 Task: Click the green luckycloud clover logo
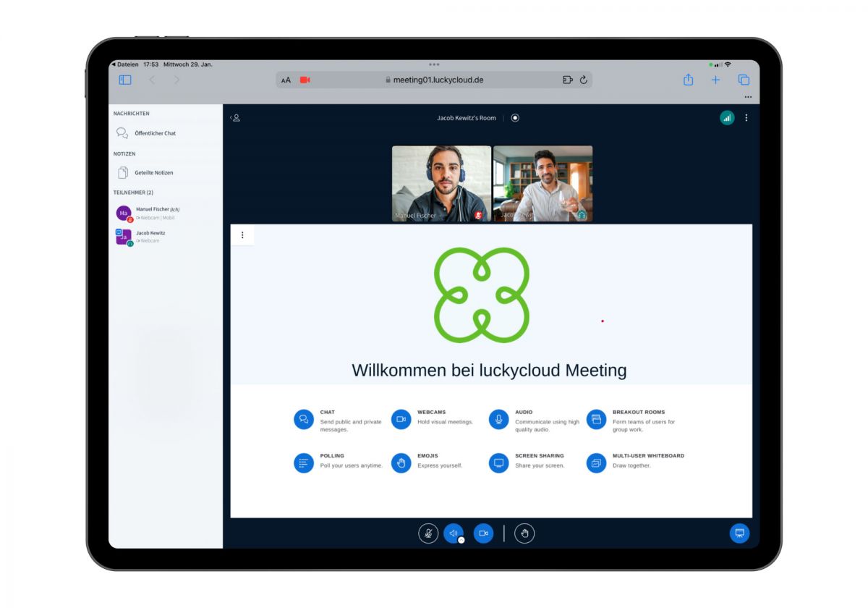pos(482,295)
